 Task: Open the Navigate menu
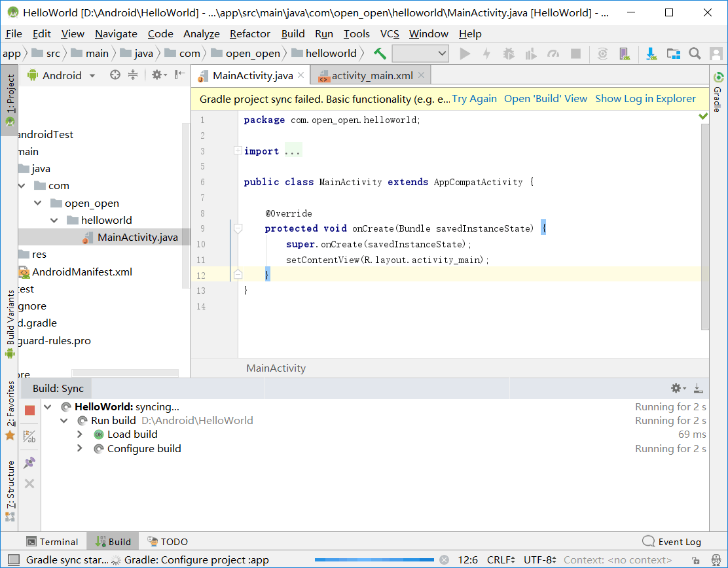point(116,34)
